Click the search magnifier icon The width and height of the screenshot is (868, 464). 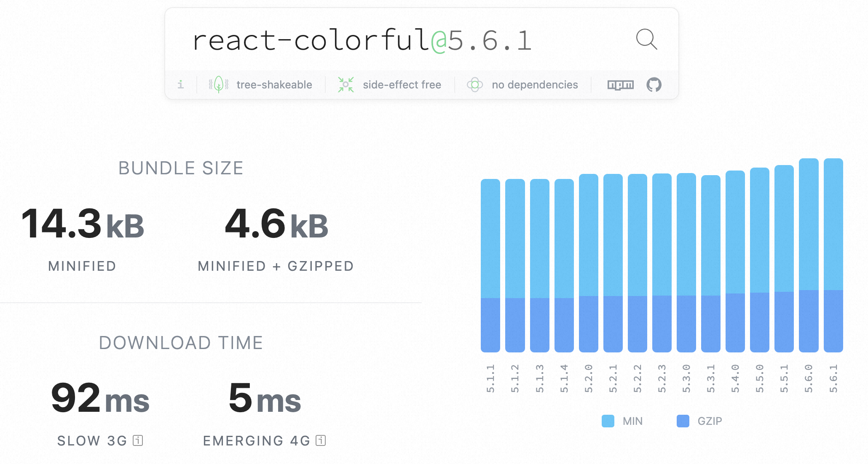tap(646, 40)
